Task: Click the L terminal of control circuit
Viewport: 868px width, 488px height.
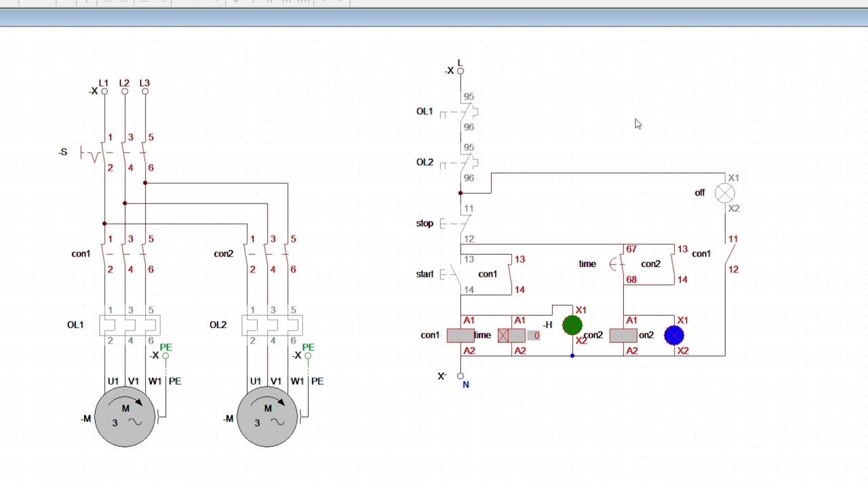Action: click(x=460, y=70)
